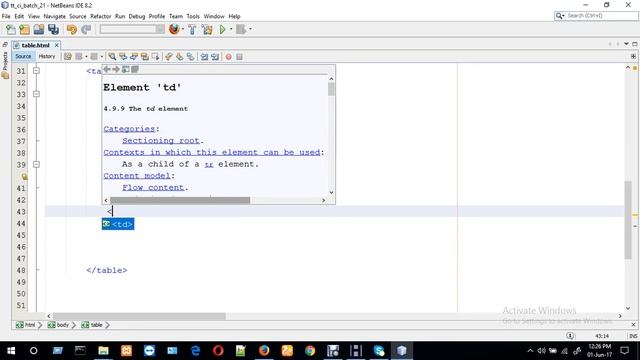
Task: Click the Previous Bookmark icon
Action: (x=169, y=57)
